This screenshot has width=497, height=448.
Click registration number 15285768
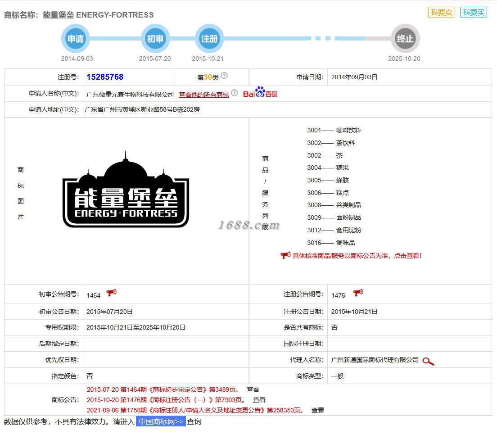coord(105,77)
